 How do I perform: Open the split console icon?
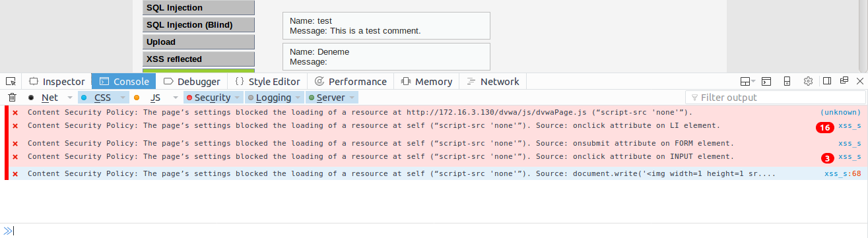pos(766,81)
